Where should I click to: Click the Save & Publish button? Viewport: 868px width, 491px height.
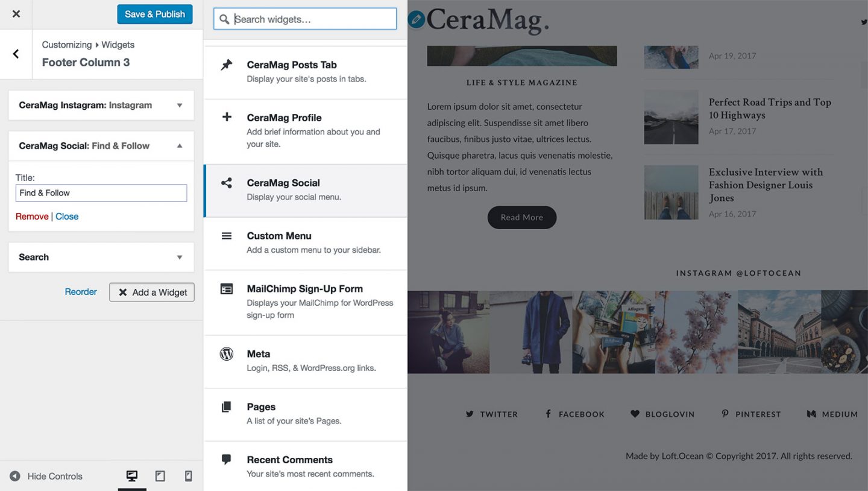click(x=155, y=14)
